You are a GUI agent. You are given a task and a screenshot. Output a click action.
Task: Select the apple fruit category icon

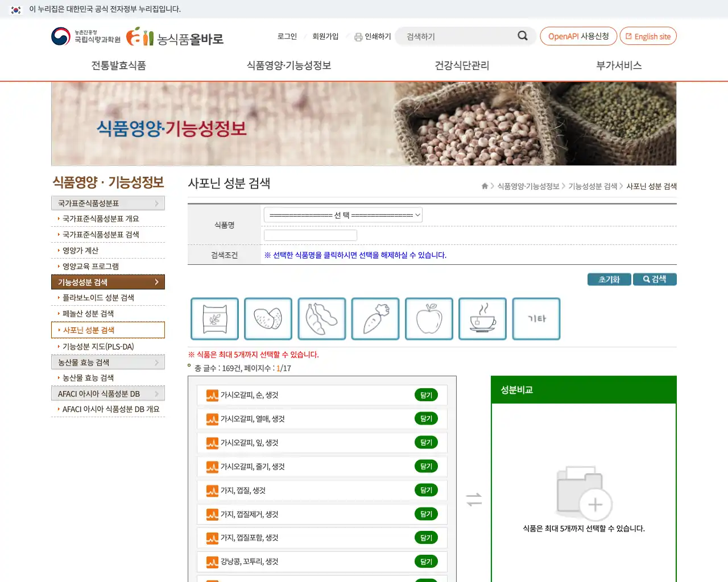click(429, 319)
